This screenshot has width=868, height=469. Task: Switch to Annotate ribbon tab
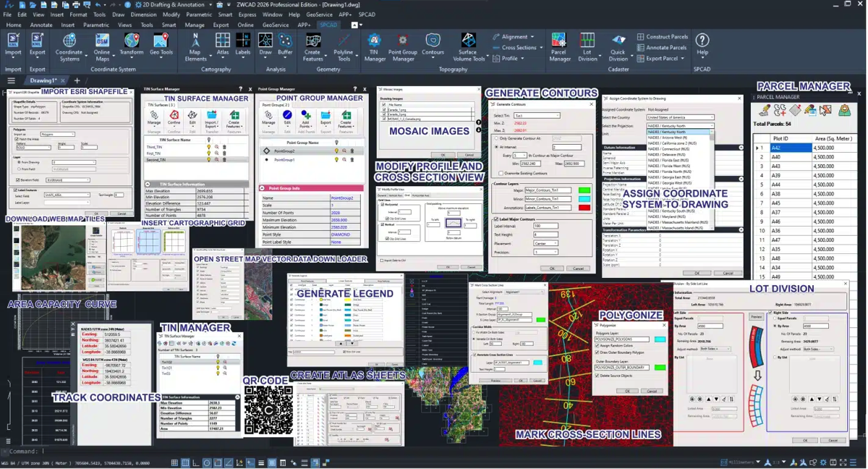click(x=41, y=25)
